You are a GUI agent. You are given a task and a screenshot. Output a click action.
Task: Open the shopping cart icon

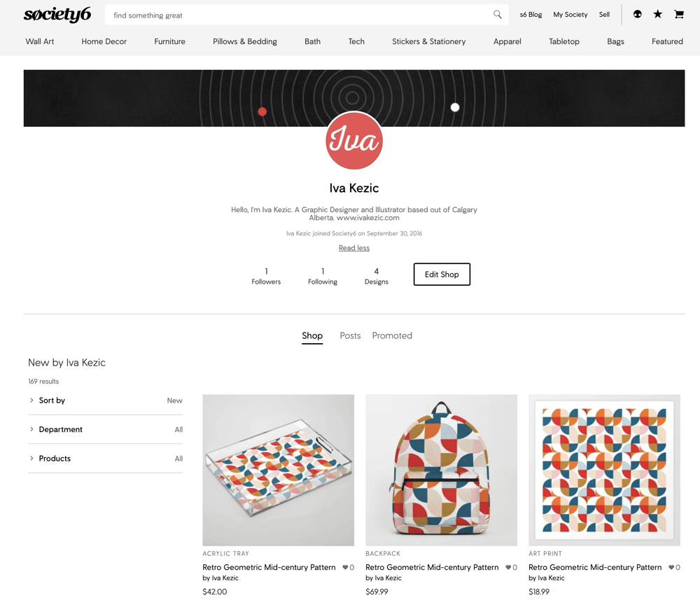(679, 14)
